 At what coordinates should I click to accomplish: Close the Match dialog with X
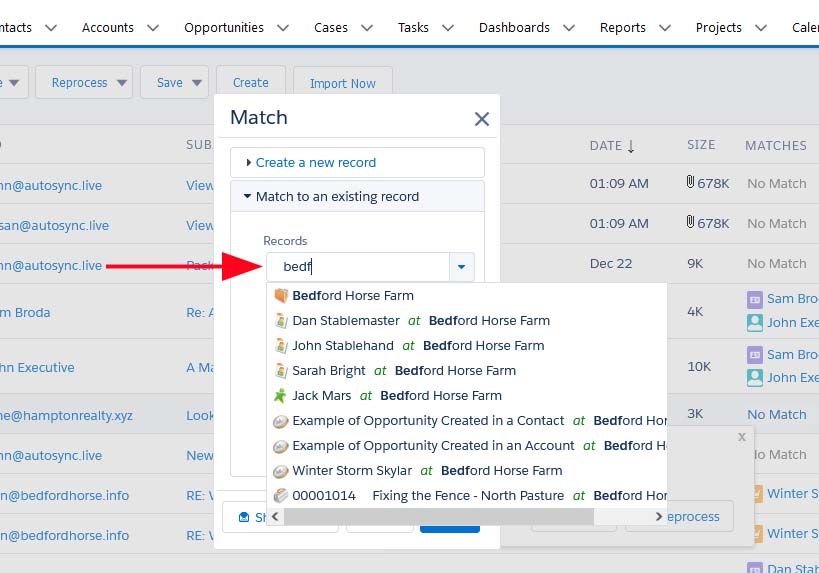pyautogui.click(x=481, y=119)
